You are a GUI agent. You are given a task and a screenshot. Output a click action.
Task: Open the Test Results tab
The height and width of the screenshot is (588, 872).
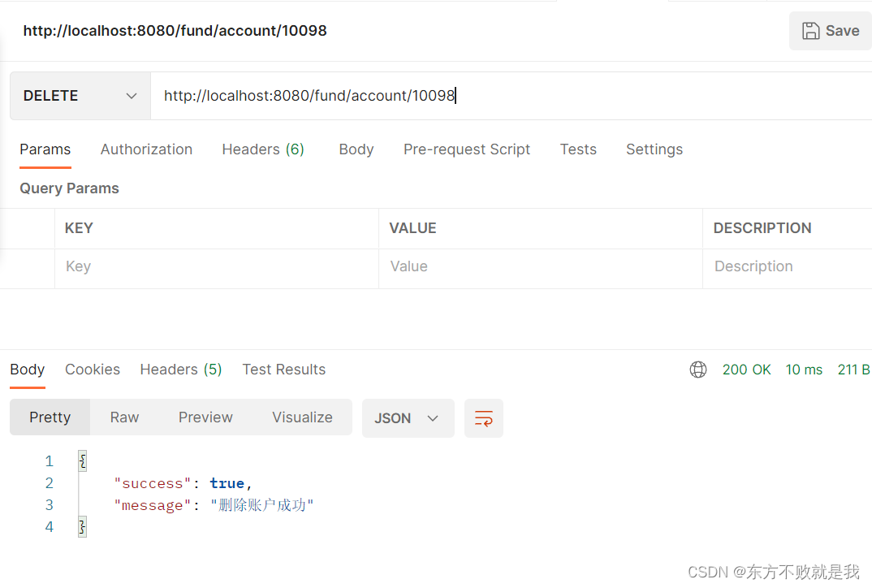tap(283, 370)
